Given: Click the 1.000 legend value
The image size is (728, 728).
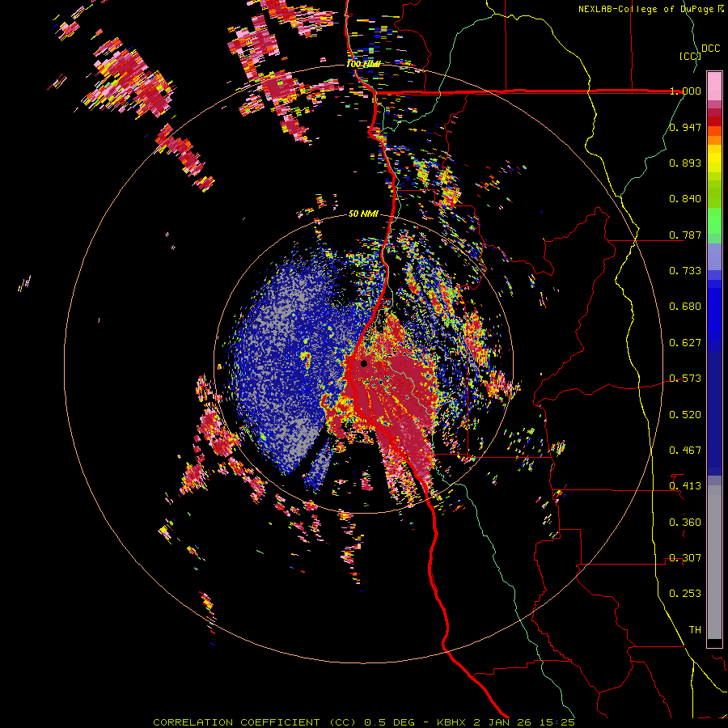Looking at the screenshot, I should click(x=685, y=91).
